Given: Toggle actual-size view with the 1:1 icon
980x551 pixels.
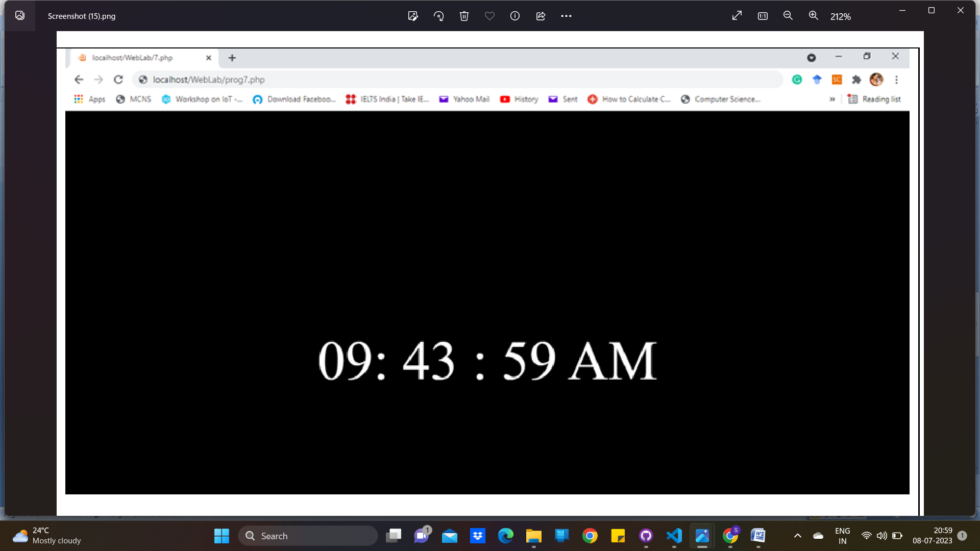Looking at the screenshot, I should tap(762, 16).
